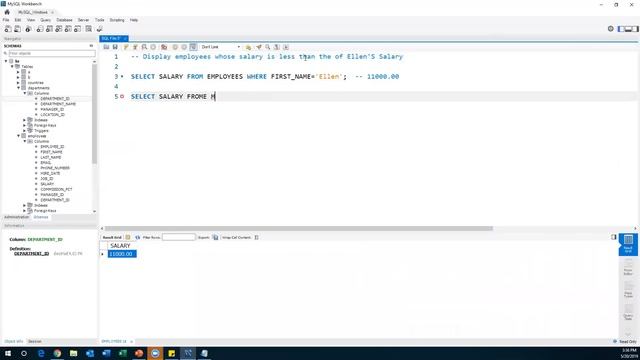Screen dimensions: 640x360
Task: Commit transaction icon
Action: (x=175, y=47)
